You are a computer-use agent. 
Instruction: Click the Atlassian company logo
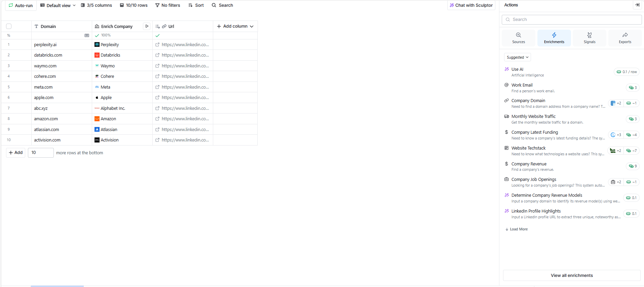[97, 129]
